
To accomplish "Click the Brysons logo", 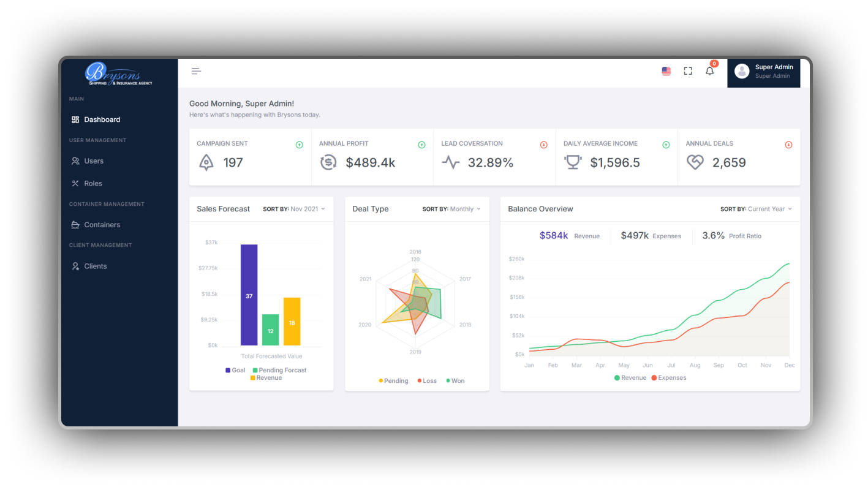I will (x=119, y=74).
